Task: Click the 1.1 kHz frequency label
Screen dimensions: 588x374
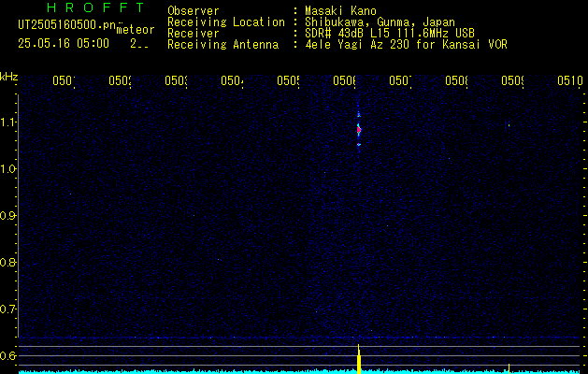Action: 7,122
